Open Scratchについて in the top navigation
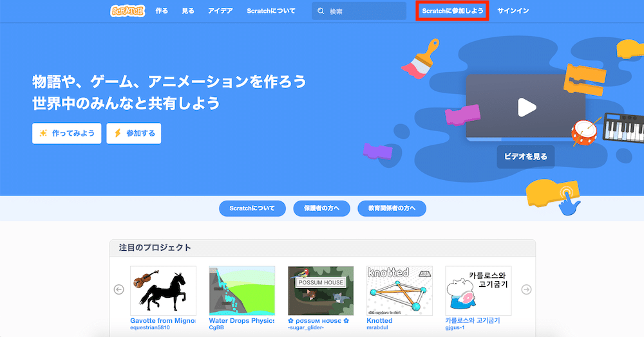This screenshot has width=644, height=337. (270, 11)
